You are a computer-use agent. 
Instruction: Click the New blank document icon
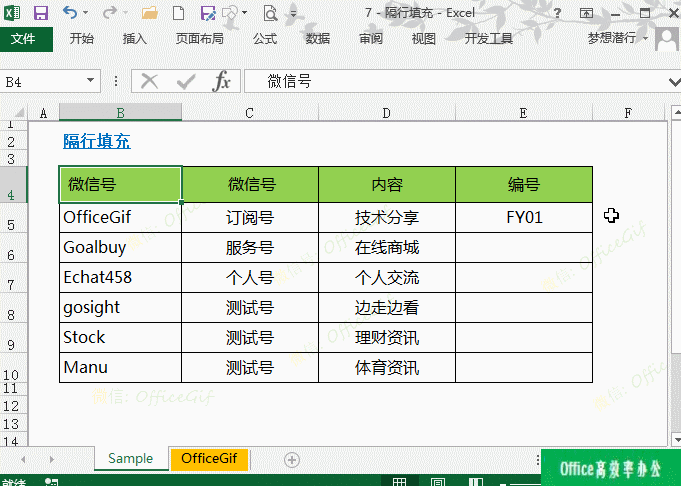tap(179, 13)
